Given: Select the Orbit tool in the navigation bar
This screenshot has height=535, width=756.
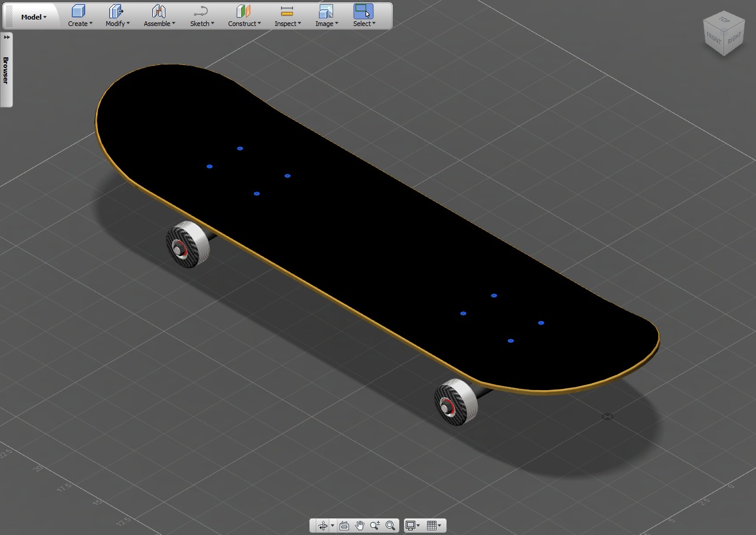Looking at the screenshot, I should point(322,525).
